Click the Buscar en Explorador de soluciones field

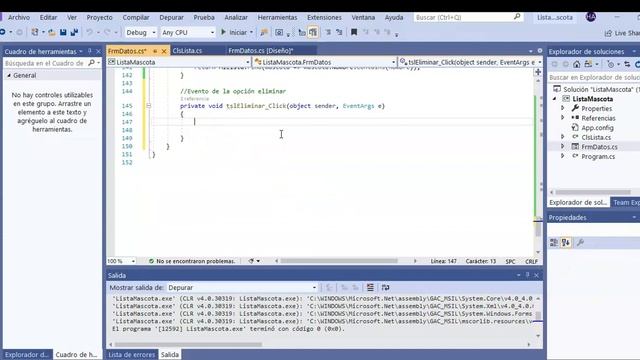coord(594,77)
